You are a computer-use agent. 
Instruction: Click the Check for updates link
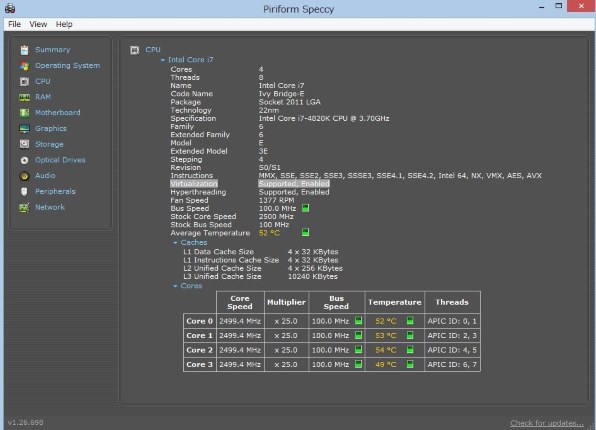(547, 423)
